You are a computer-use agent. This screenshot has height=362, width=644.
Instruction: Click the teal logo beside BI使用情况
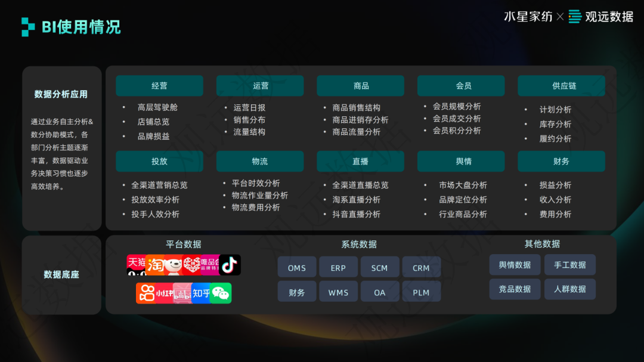coord(28,27)
